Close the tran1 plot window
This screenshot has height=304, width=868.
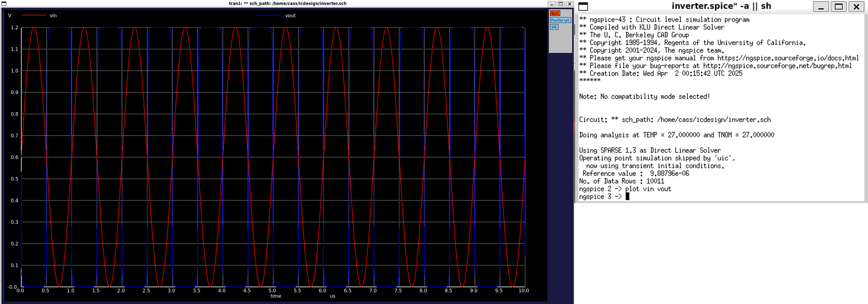569,4
